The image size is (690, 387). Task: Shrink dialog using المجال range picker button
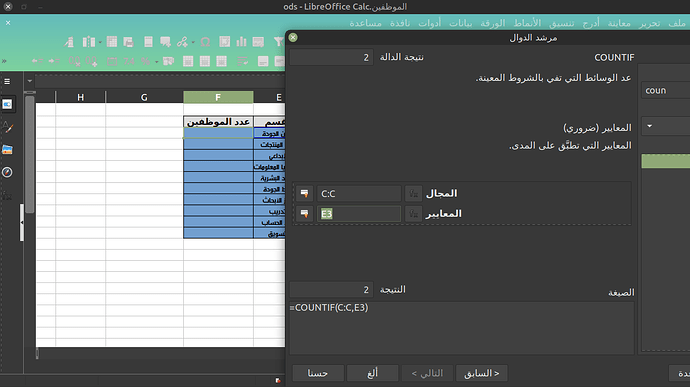[304, 193]
